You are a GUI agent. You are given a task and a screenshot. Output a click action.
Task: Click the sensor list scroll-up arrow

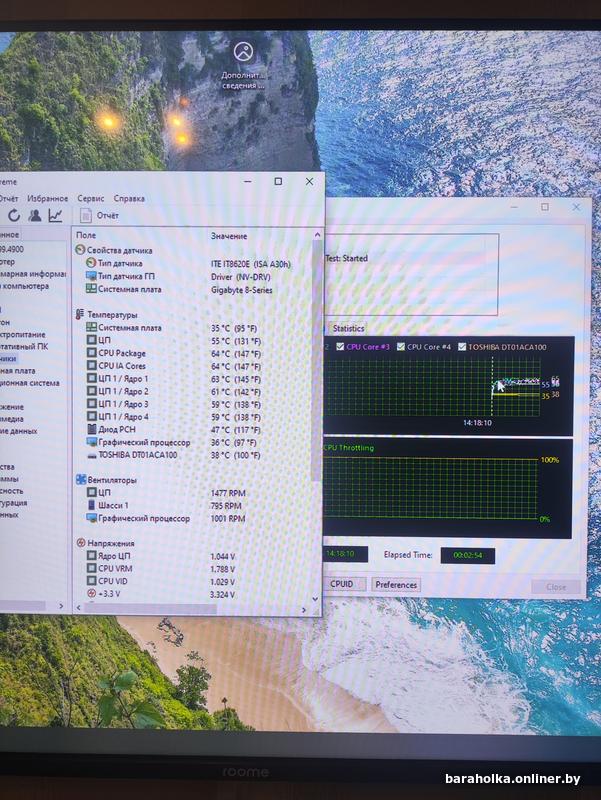(317, 237)
